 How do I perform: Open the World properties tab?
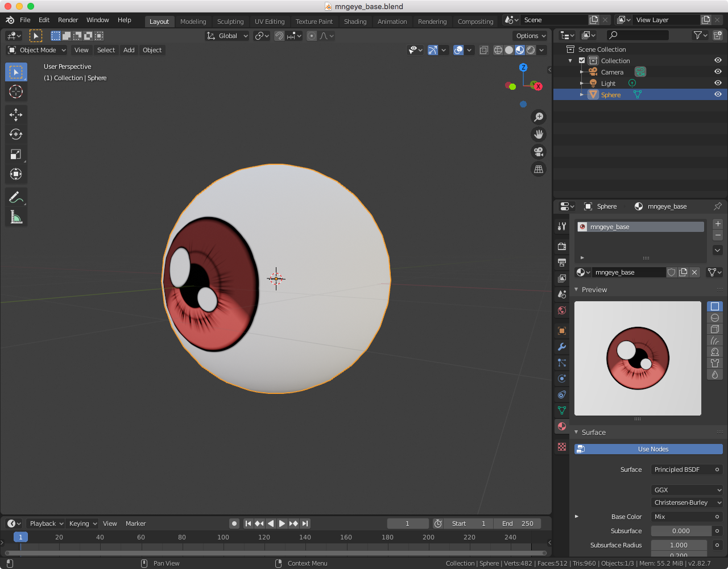pyautogui.click(x=562, y=310)
